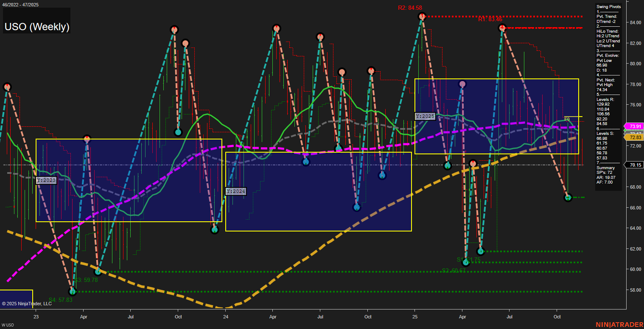
Task: Click the swing high pivot marker at R2 84.58
Action: pos(422,17)
